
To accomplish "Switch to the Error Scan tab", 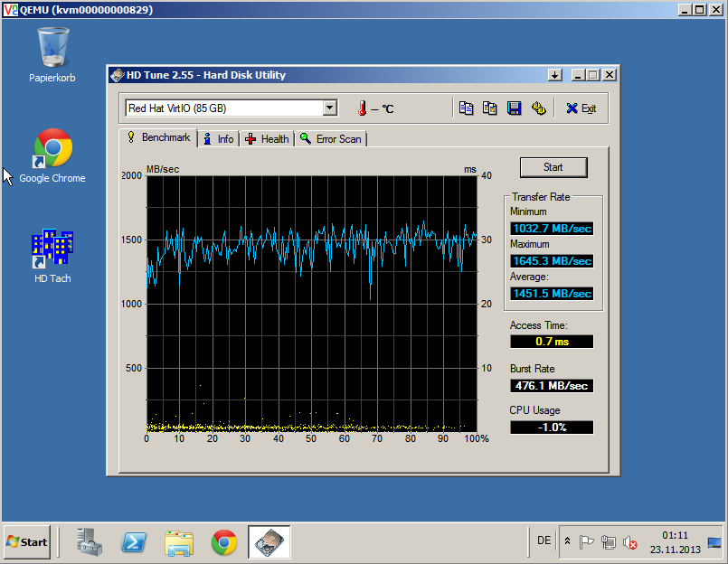I will [x=331, y=139].
